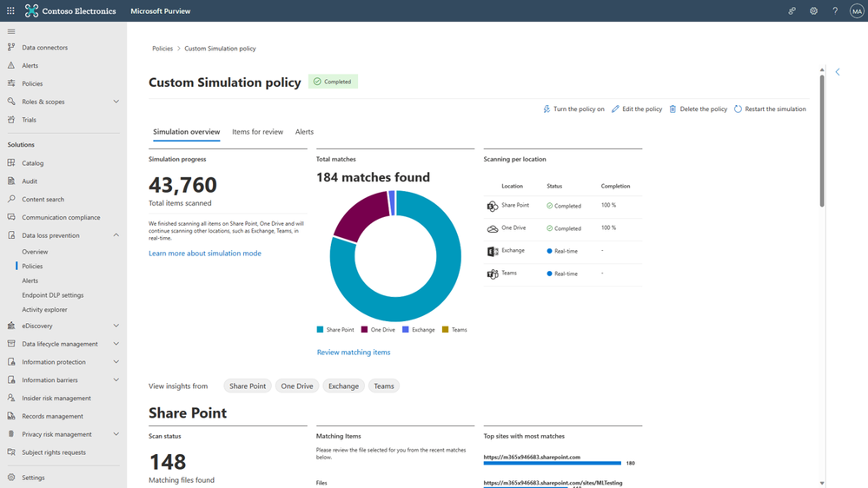
Task: Click the Share Point location icon
Action: 492,207
